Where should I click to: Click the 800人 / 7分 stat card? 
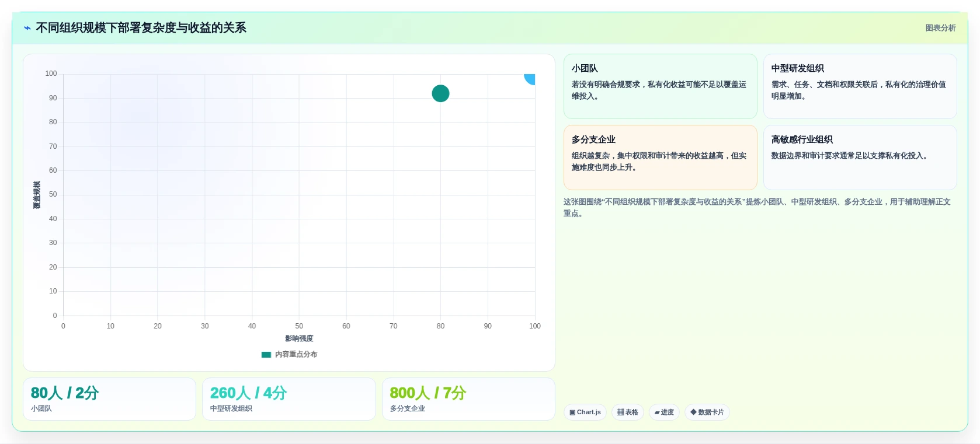468,399
